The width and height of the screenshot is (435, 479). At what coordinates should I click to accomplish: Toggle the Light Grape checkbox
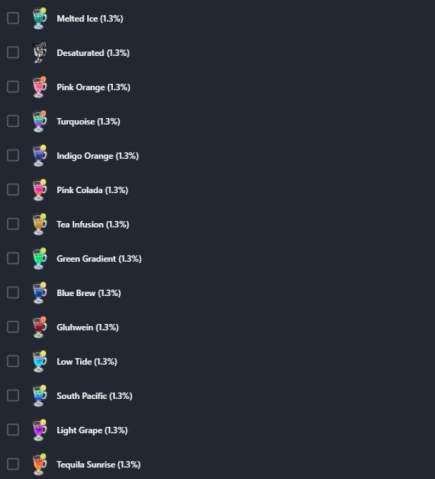point(13,430)
